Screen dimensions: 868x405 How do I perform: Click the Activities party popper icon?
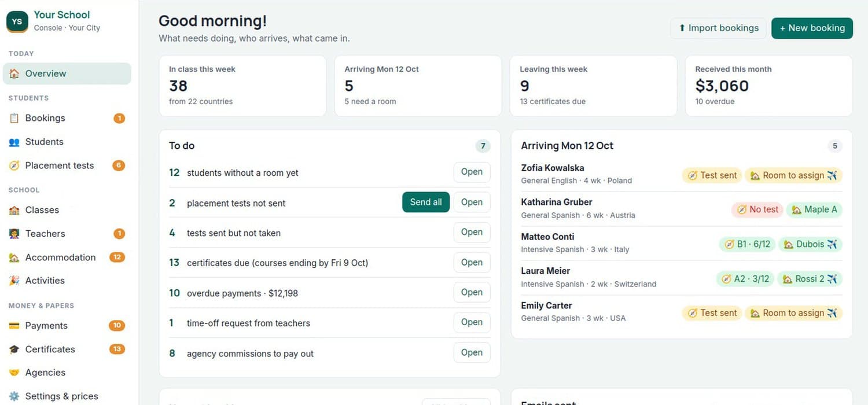click(14, 281)
